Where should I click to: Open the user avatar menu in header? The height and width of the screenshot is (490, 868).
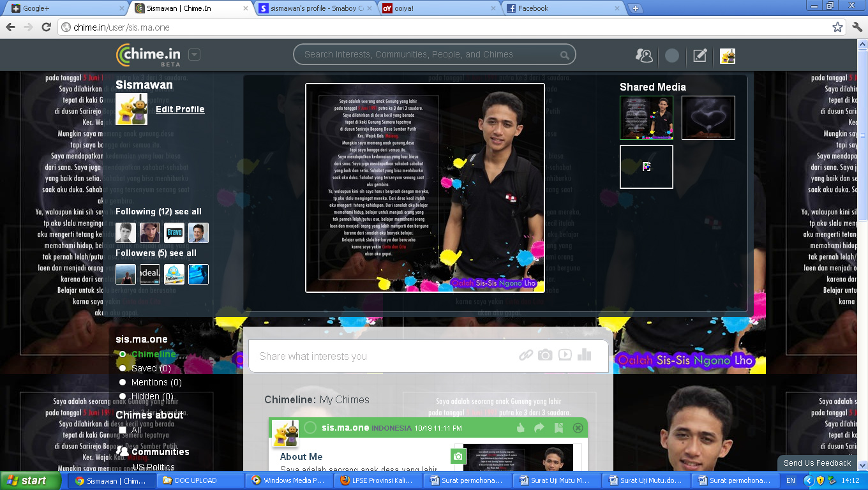click(728, 56)
